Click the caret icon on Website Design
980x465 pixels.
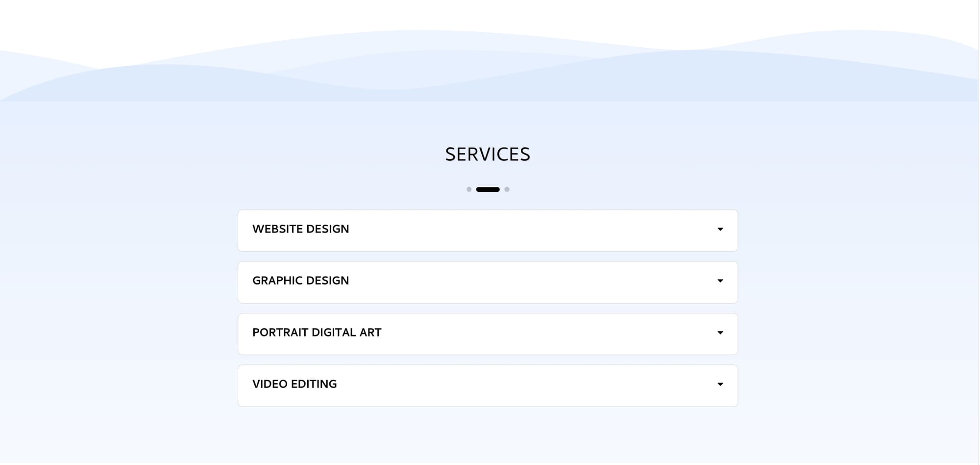point(720,229)
